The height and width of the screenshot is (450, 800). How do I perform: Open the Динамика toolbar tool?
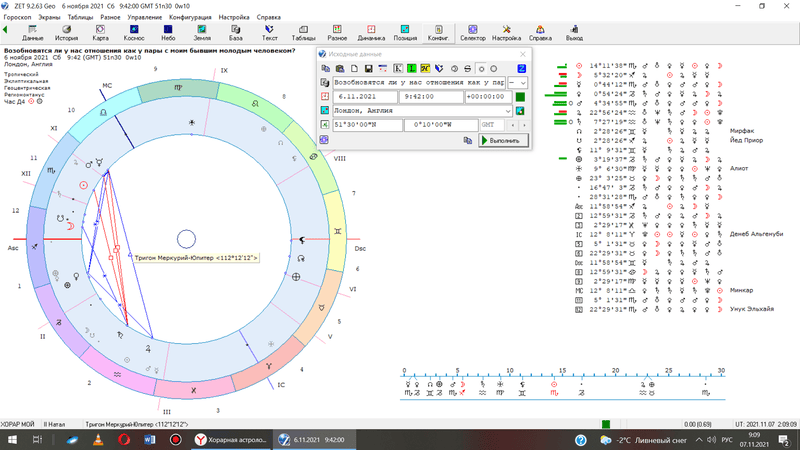(370, 33)
